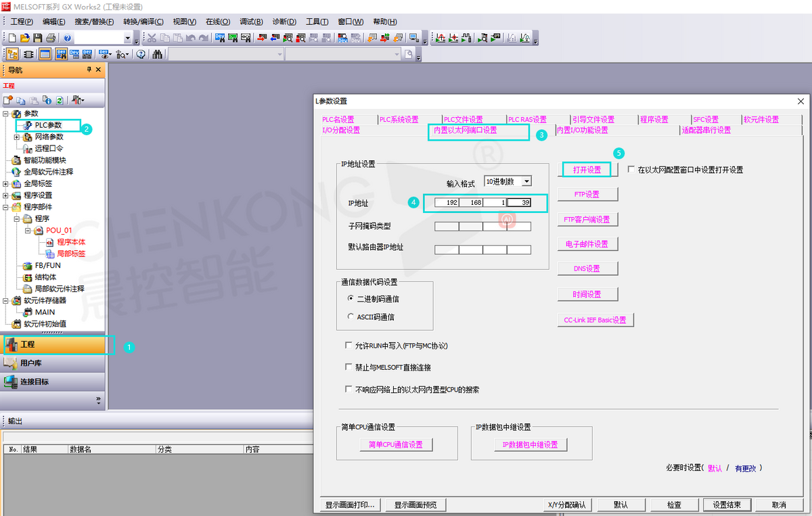Image resolution: width=812 pixels, height=516 pixels.
Task: Collapse the 程序部件 tree node
Action: 6,207
